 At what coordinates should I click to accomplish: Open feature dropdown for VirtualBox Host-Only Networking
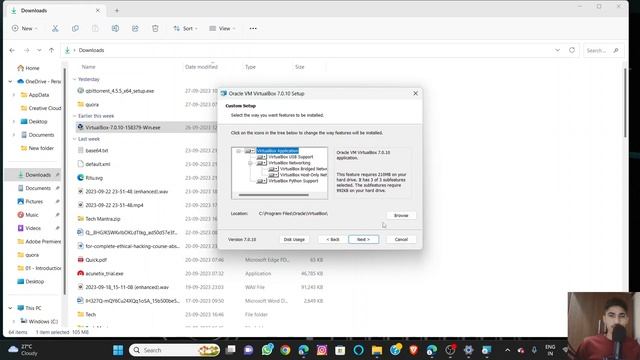point(273,175)
